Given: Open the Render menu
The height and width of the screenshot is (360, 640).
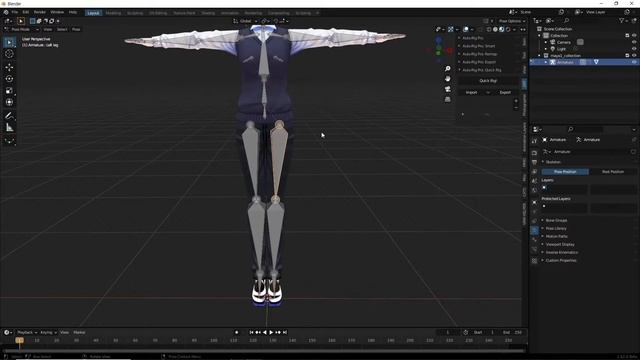Looking at the screenshot, I should (40, 12).
